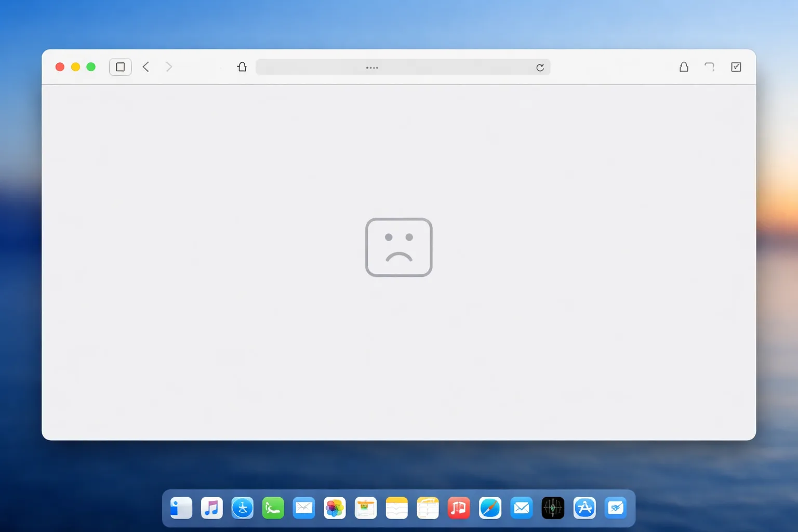
Task: Toggle the sidebar button in the browser toolbar
Action: point(120,67)
